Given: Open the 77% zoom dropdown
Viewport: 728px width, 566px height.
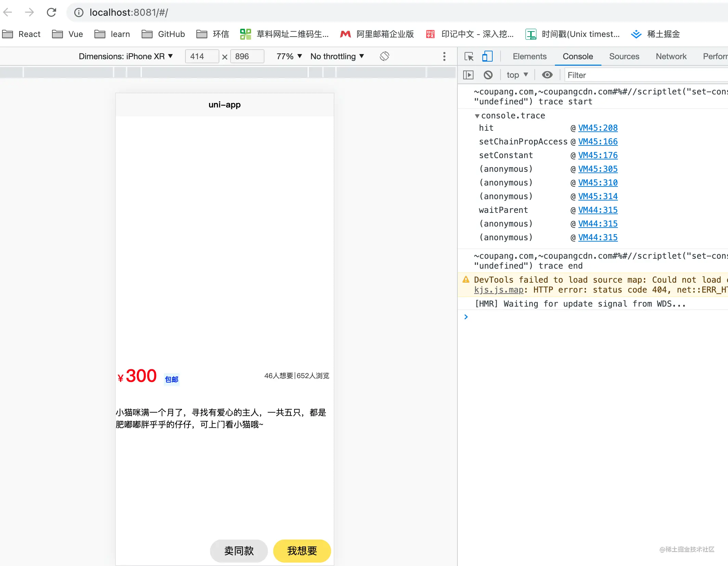Looking at the screenshot, I should (x=289, y=56).
